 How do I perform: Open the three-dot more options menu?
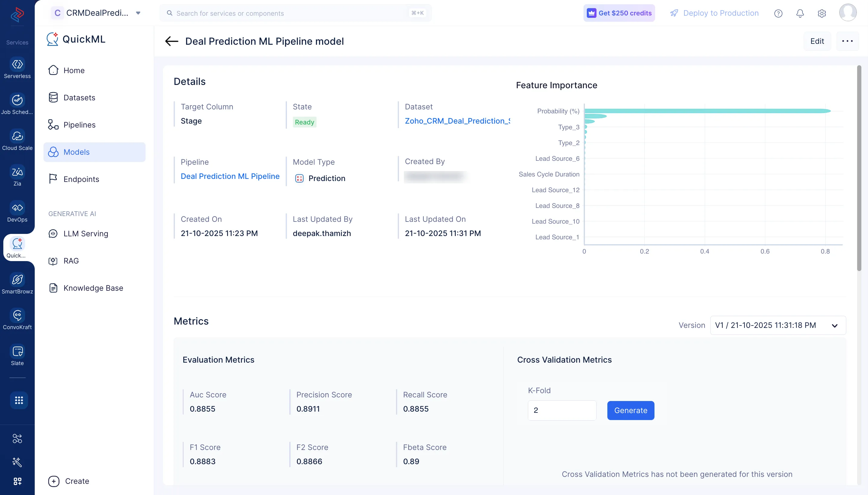[847, 41]
